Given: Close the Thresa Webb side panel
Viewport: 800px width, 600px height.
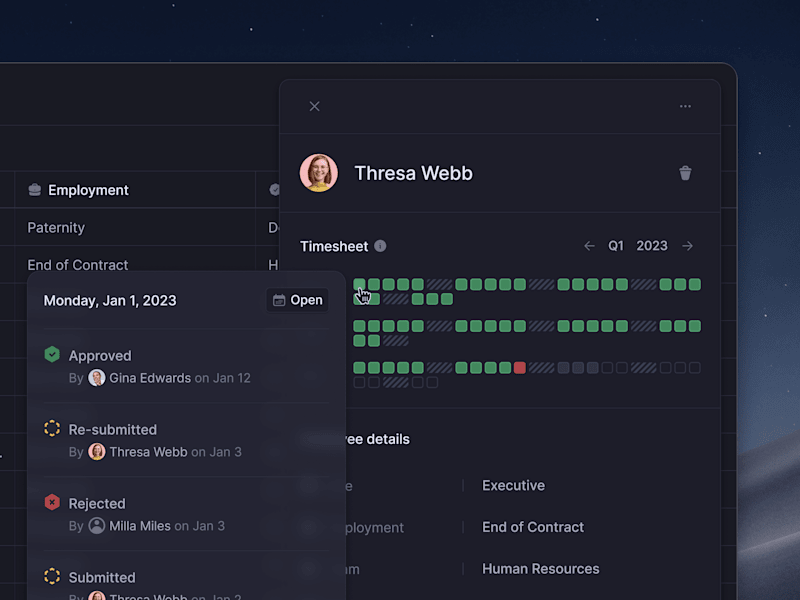Looking at the screenshot, I should tap(314, 106).
